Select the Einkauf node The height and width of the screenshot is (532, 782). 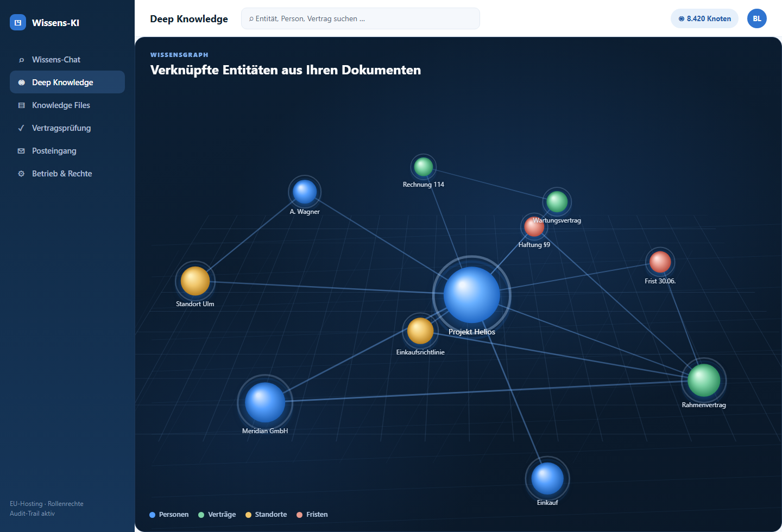click(547, 478)
